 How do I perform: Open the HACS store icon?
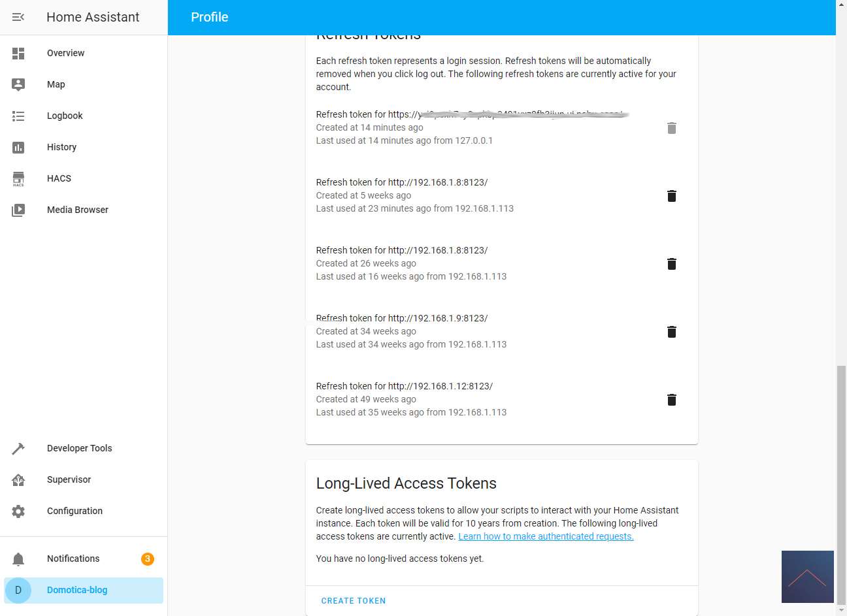(18, 178)
